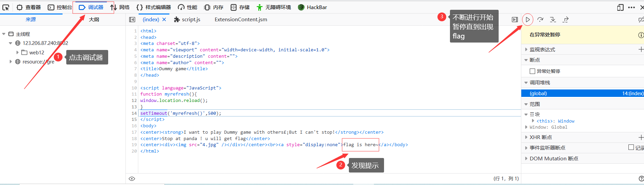Collapse the 调用堆栈 call stack section

[526, 83]
